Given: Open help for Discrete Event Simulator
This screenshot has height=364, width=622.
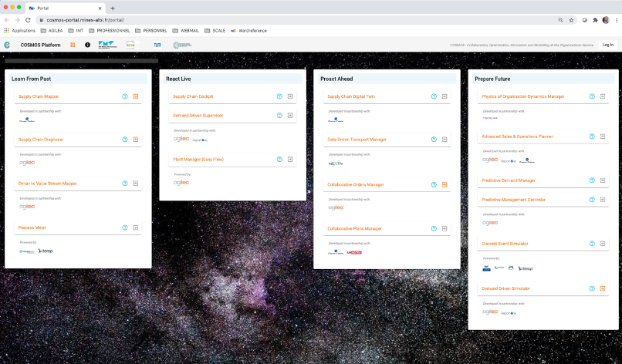Looking at the screenshot, I should (592, 244).
